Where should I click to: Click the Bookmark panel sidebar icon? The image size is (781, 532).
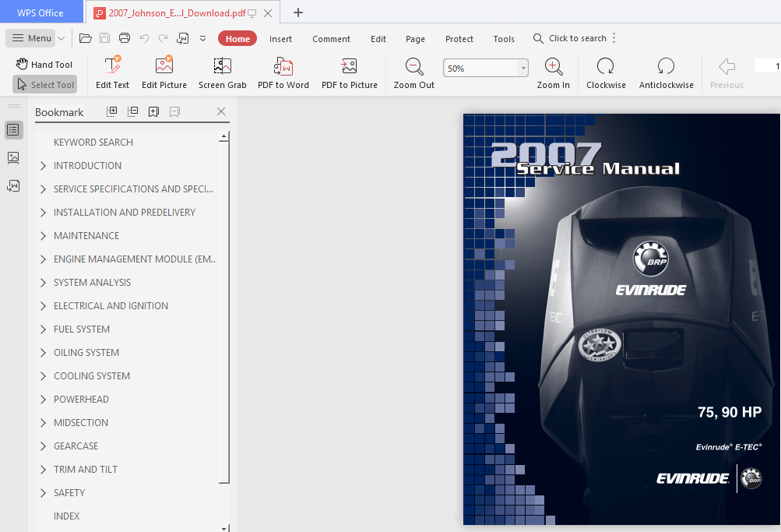point(13,130)
